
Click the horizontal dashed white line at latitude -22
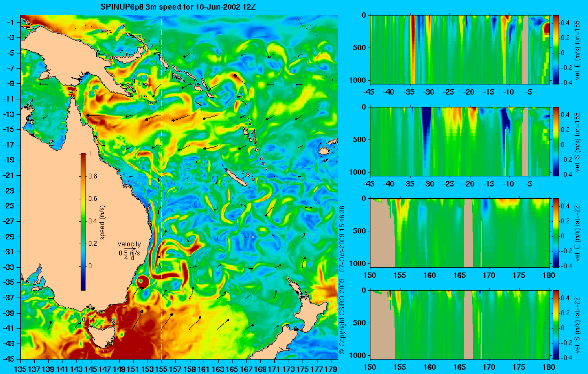[231, 183]
